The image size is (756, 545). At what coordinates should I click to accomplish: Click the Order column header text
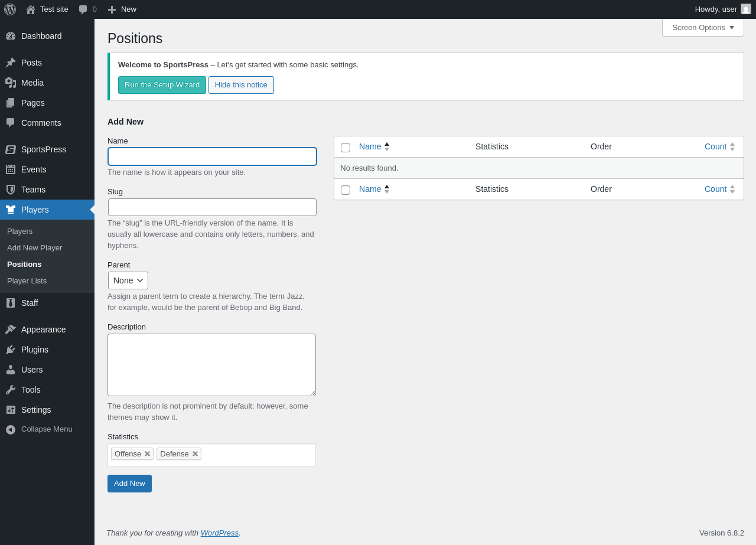point(601,146)
